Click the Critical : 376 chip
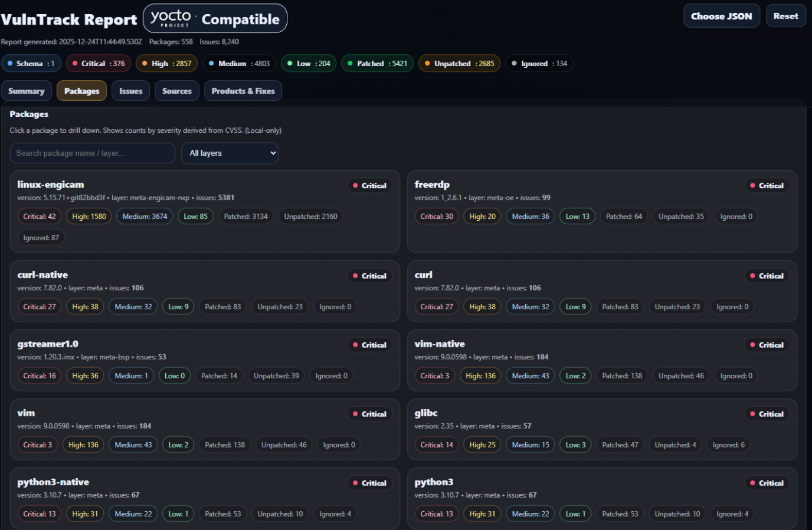This screenshot has height=530, width=812. pyautogui.click(x=99, y=63)
